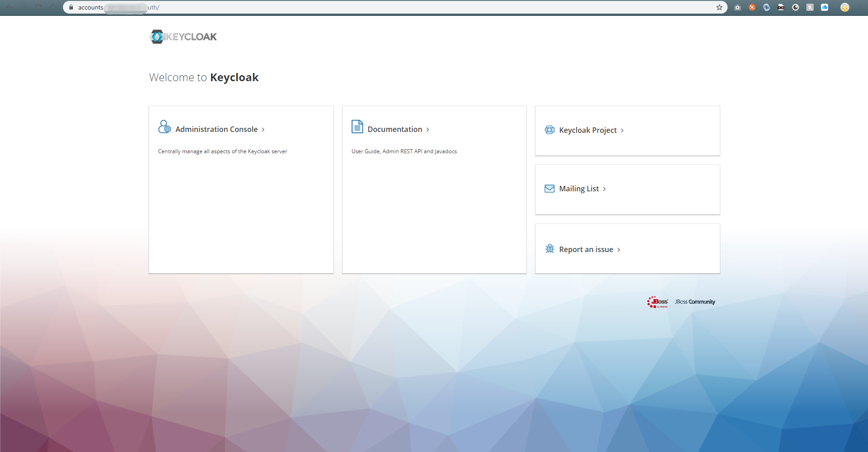This screenshot has width=868, height=452.
Task: Open the Report an issue link
Action: tap(586, 249)
